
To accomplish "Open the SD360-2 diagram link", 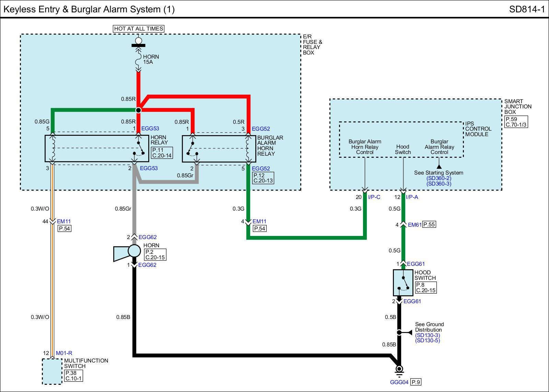I will coord(439,178).
